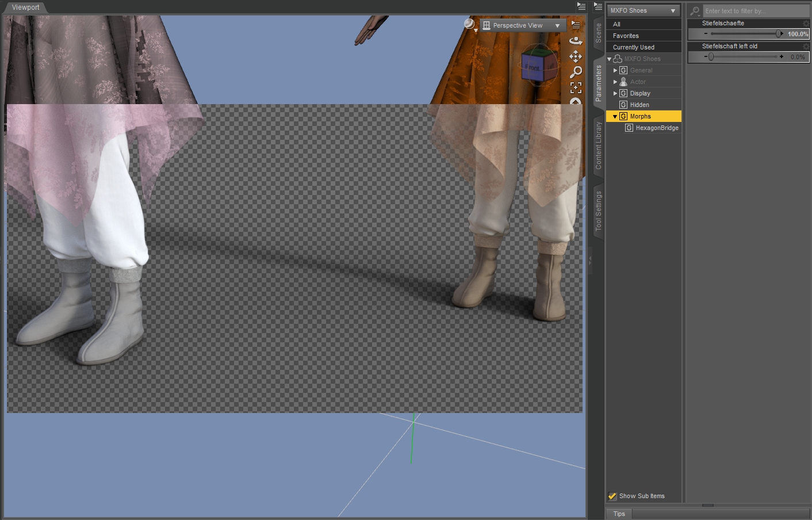
Task: Click the orbit/rotate camera icon
Action: 575,41
